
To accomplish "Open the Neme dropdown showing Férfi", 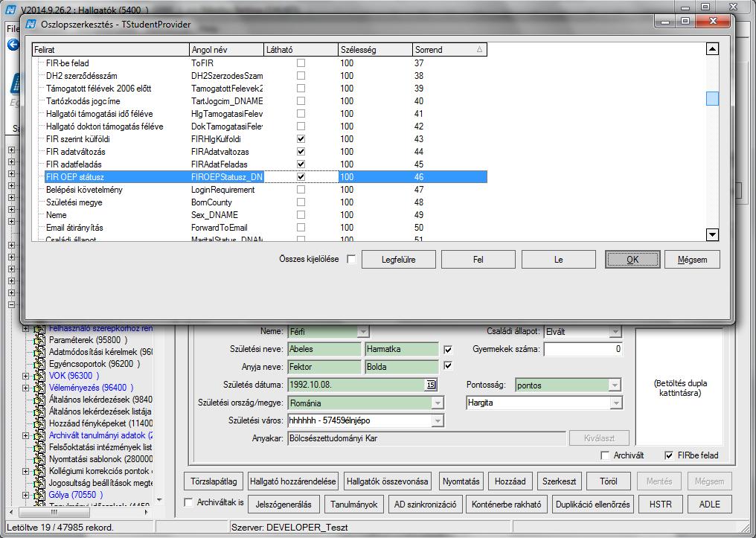I will pyautogui.click(x=363, y=332).
